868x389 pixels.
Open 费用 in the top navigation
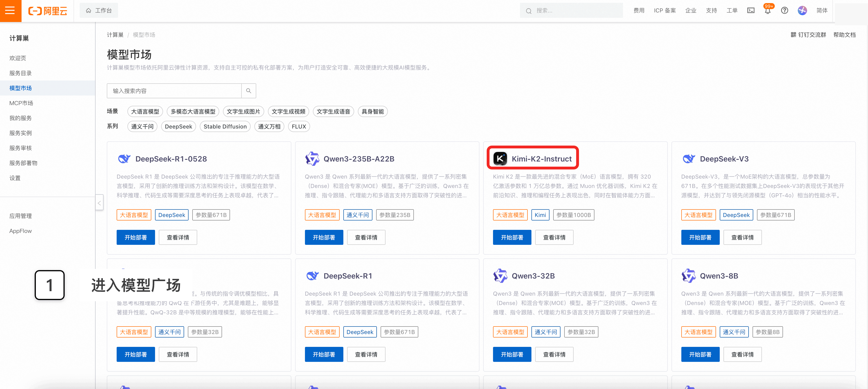pos(638,11)
